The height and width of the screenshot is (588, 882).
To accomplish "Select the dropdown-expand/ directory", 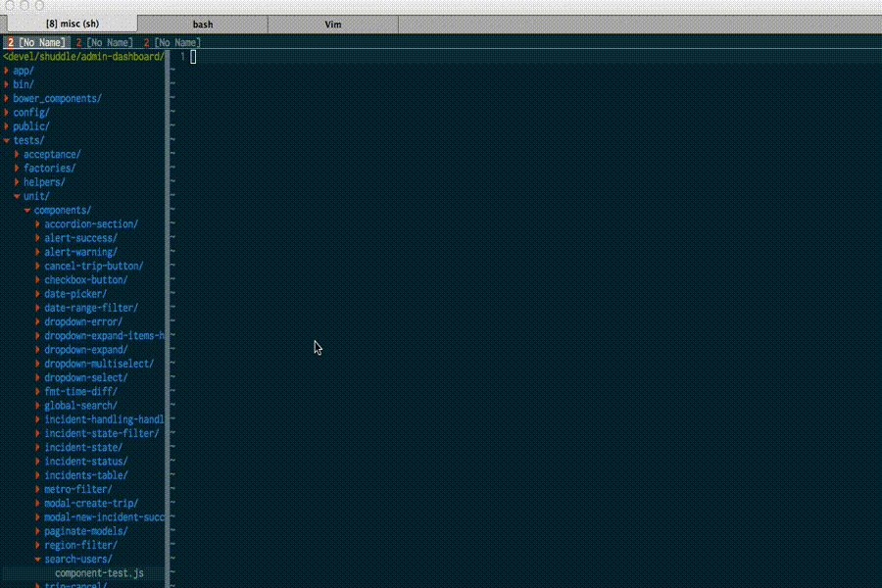I will coord(86,350).
